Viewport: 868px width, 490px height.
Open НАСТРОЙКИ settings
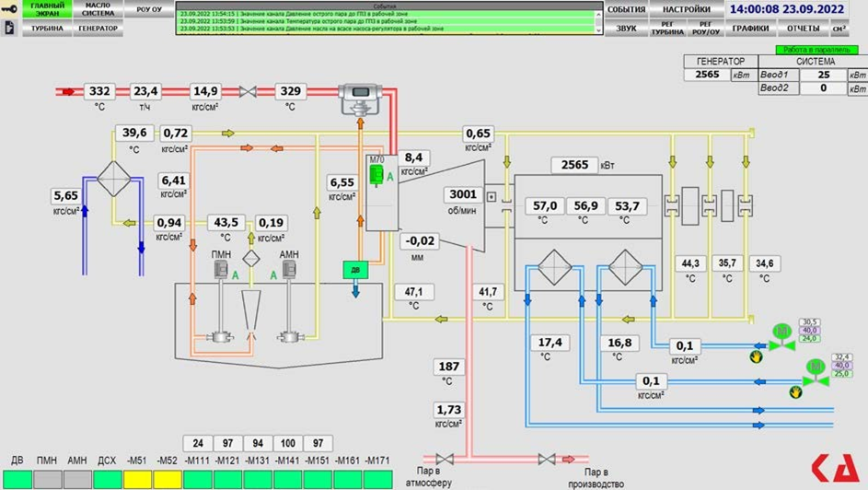click(x=686, y=9)
